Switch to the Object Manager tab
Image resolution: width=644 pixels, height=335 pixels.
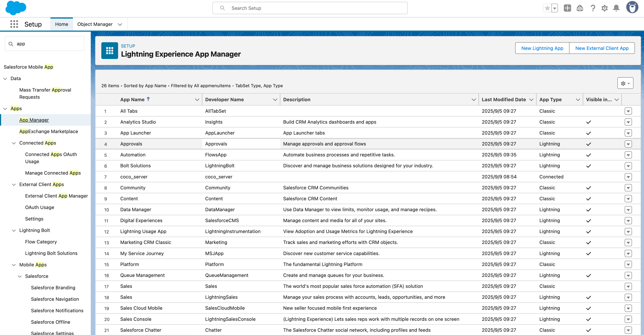95,24
